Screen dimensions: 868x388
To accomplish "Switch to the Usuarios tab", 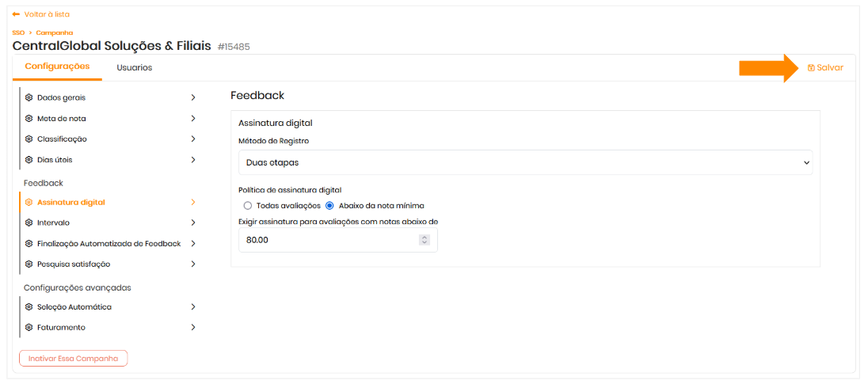I will tap(134, 68).
